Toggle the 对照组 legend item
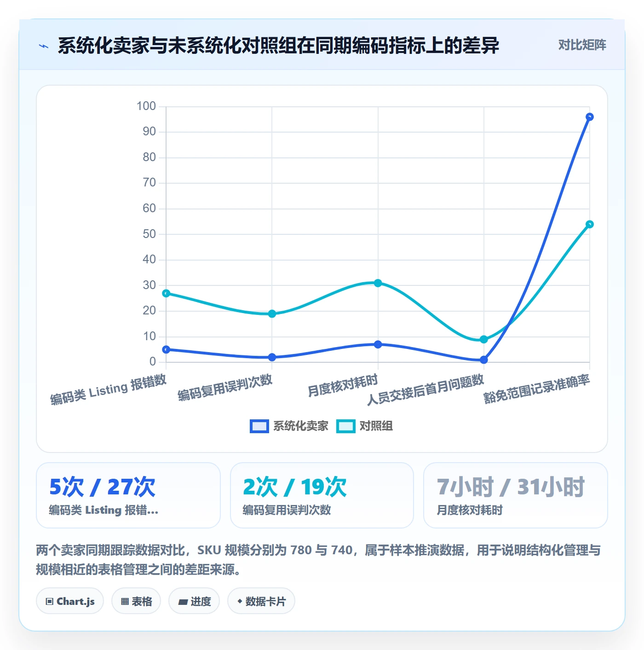This screenshot has height=650, width=644. (x=364, y=426)
